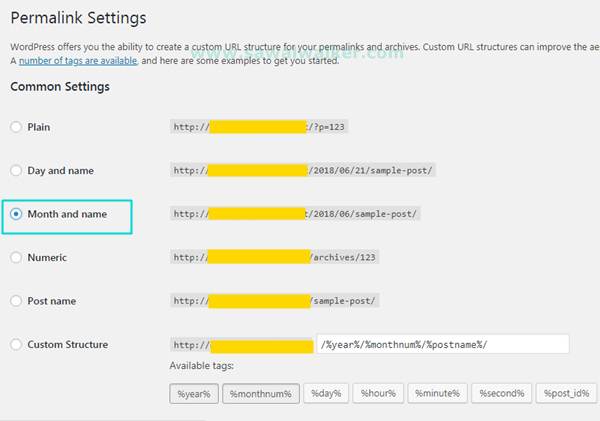Click the Post name URL ending /sample-post/
The width and height of the screenshot is (600, 421).
pos(274,301)
